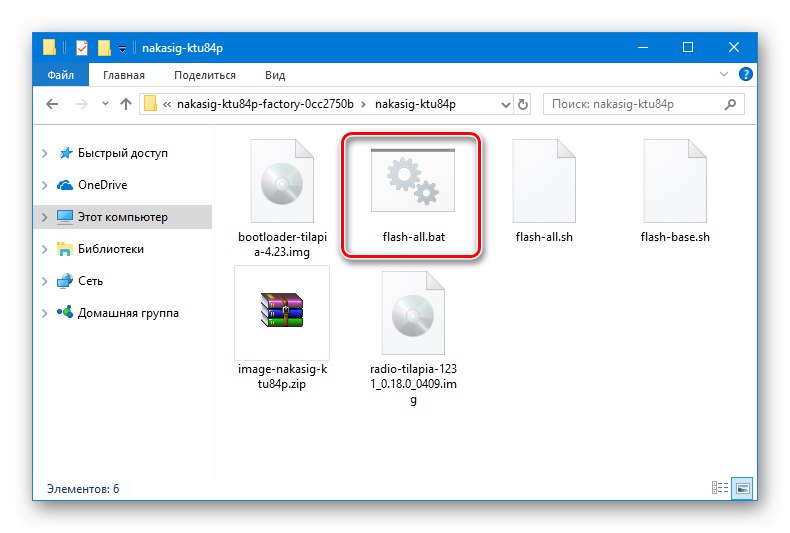Image resolution: width=790 pixels, height=533 pixels.
Task: Click nakasig-ktu84p-factory-0cc2750b breadcrumb
Action: click(x=266, y=104)
